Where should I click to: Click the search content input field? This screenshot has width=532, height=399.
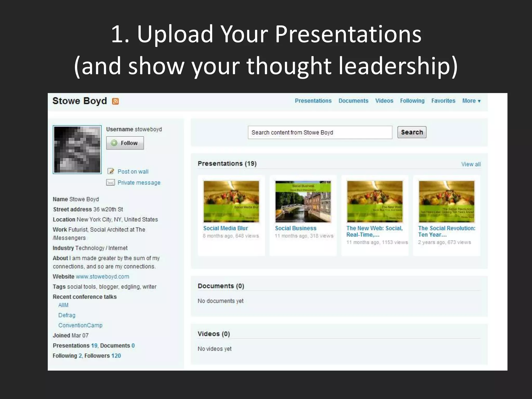point(320,132)
